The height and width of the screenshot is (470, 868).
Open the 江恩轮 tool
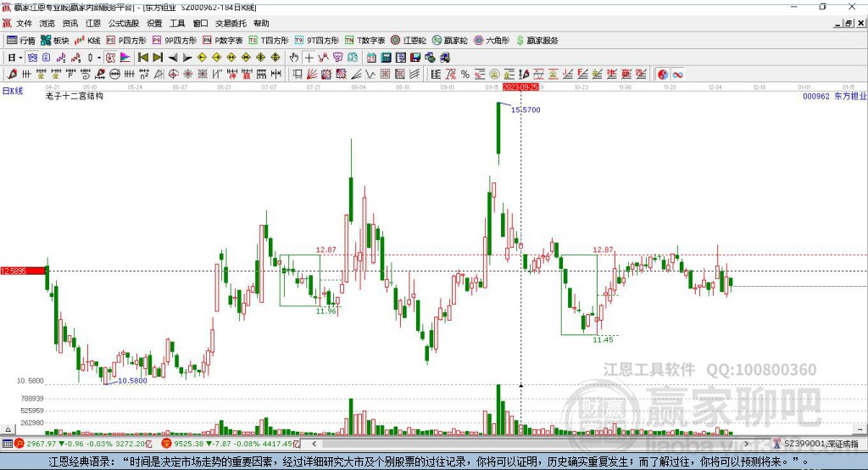409,41
